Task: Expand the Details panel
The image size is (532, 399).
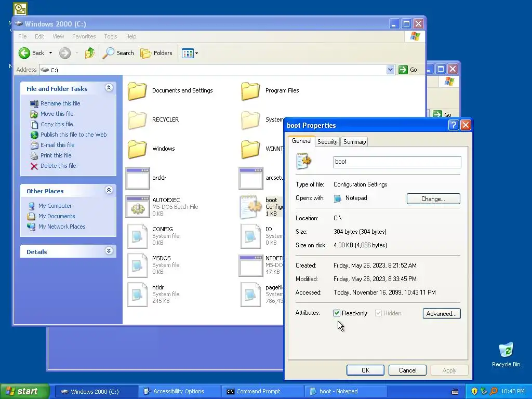Action: pyautogui.click(x=109, y=251)
